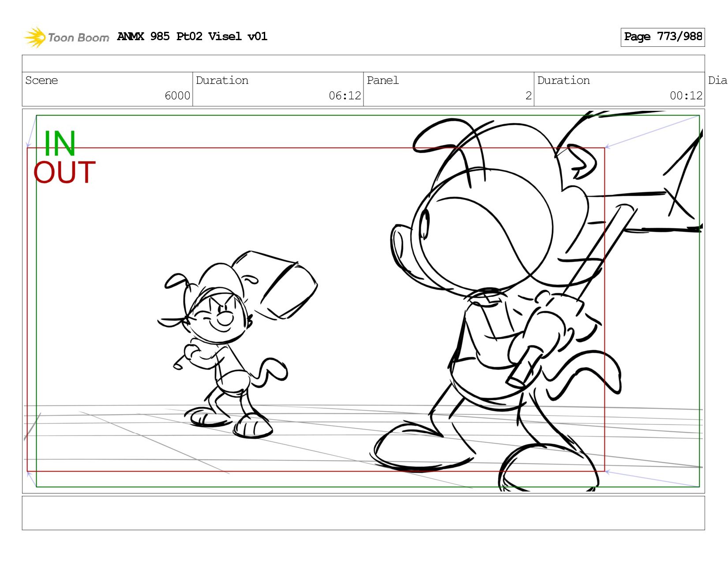Select the title text 'ANMX 985 Pt02 Visel v01'
Viewport: 728px width, 563px height.
(192, 36)
